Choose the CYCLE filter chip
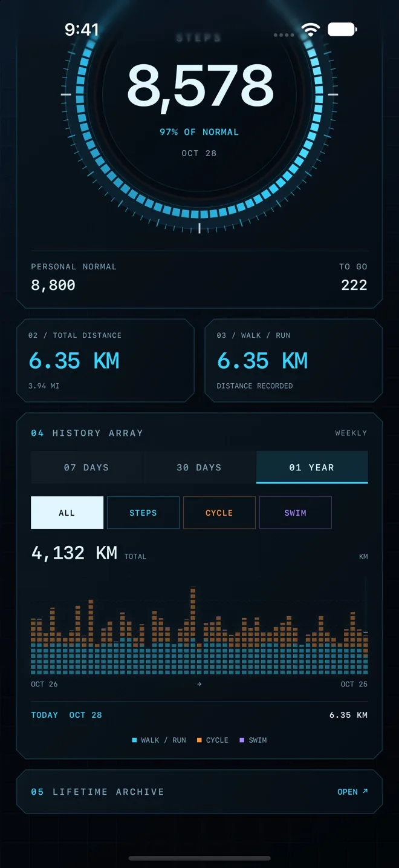The width and height of the screenshot is (399, 868). coord(219,513)
